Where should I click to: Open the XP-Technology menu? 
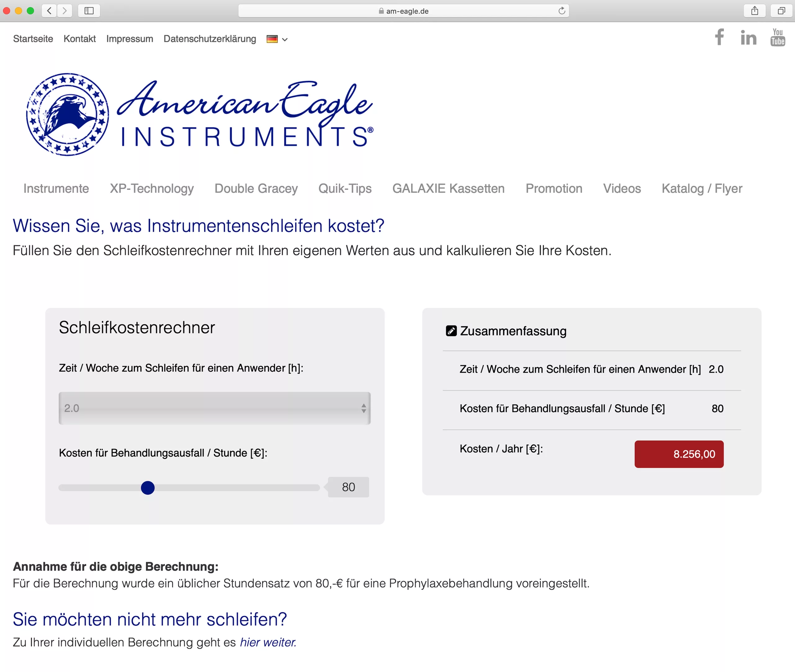[152, 189]
